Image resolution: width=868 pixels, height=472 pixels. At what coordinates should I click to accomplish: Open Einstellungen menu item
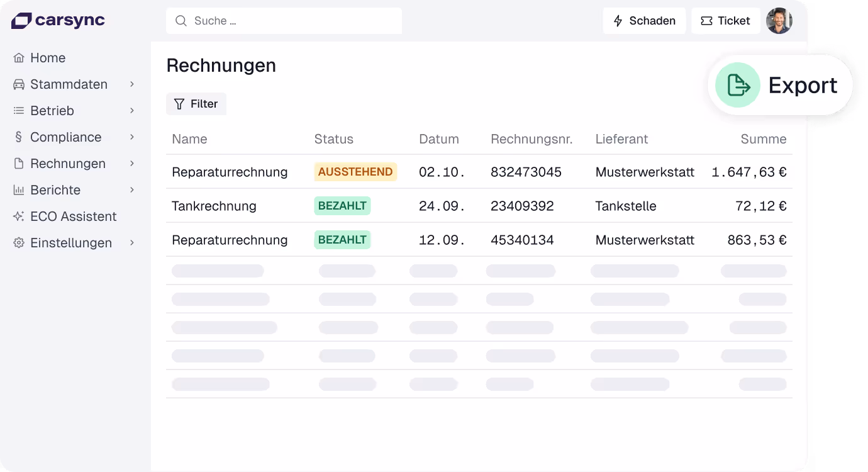71,243
